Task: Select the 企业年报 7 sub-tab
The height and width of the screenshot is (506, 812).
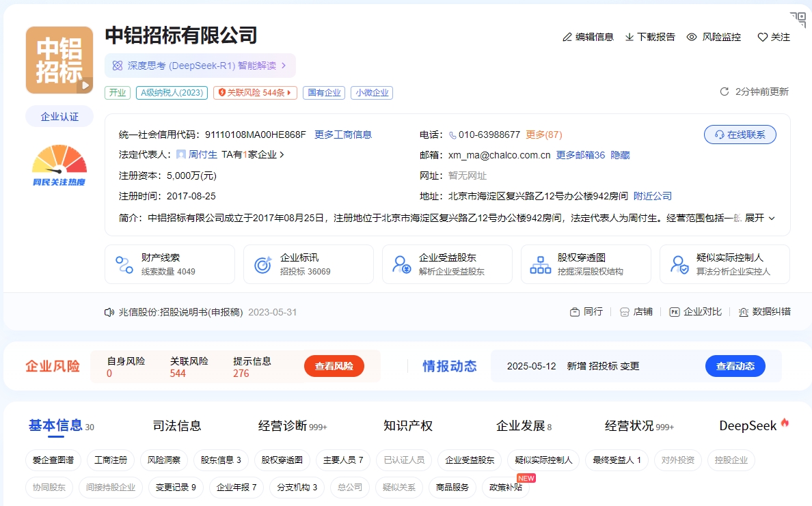Action: [236, 488]
